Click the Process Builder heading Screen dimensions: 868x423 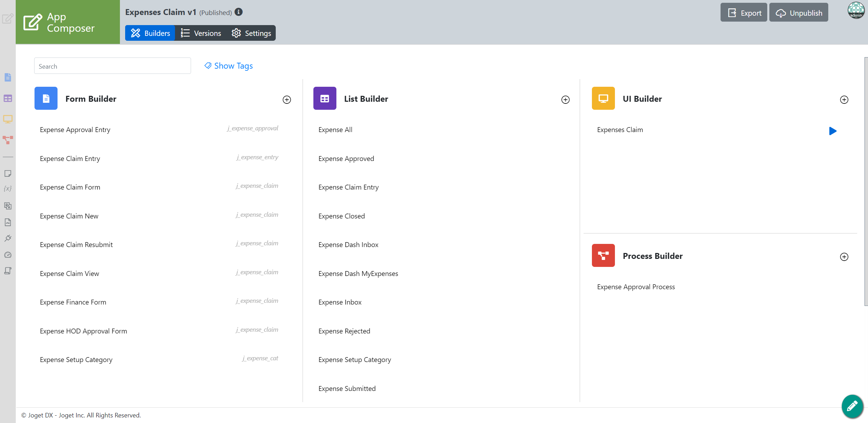[653, 256]
